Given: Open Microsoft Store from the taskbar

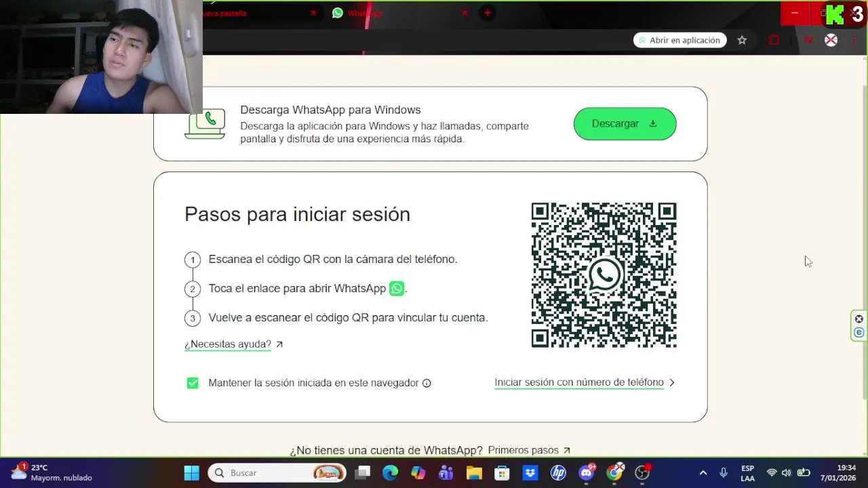Looking at the screenshot, I should click(502, 472).
